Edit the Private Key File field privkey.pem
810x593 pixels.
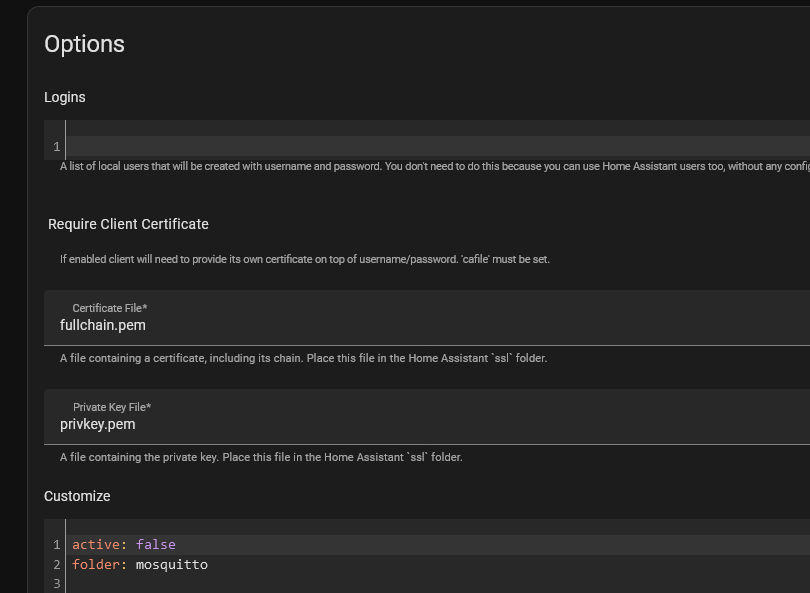(427, 417)
